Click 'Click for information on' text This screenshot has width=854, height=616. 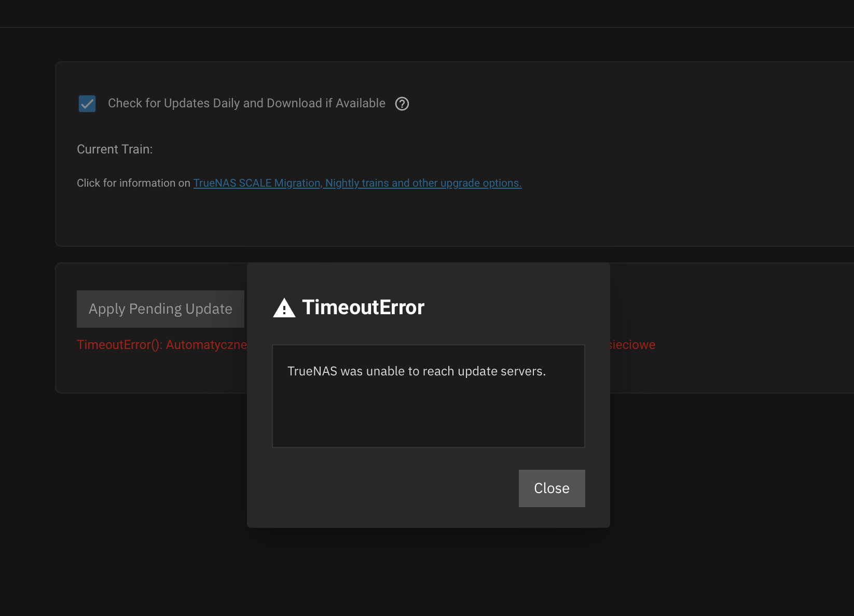pyautogui.click(x=133, y=183)
